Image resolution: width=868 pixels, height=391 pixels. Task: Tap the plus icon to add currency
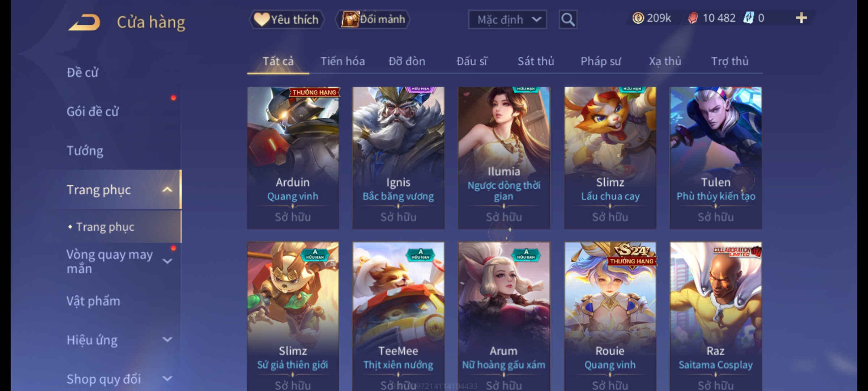801,18
